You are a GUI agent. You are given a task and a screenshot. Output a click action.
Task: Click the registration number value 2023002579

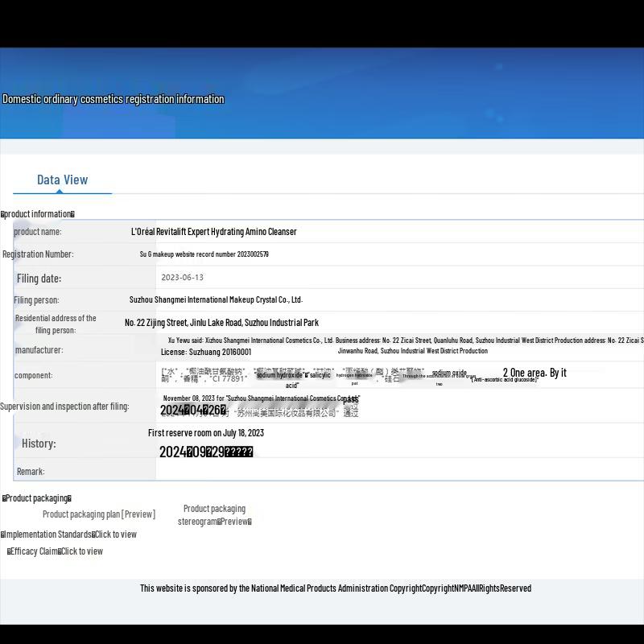pos(204,254)
